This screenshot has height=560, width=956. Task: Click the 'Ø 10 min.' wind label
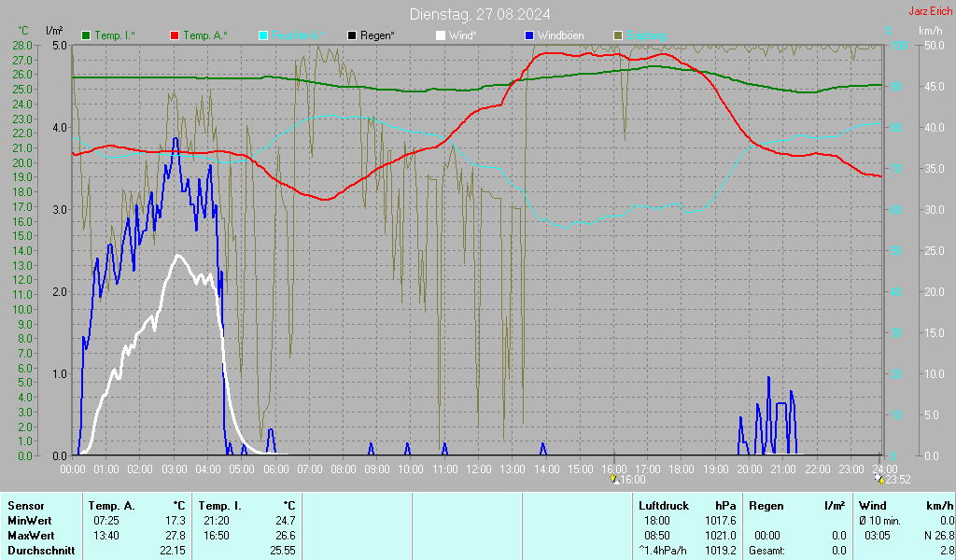(879, 521)
